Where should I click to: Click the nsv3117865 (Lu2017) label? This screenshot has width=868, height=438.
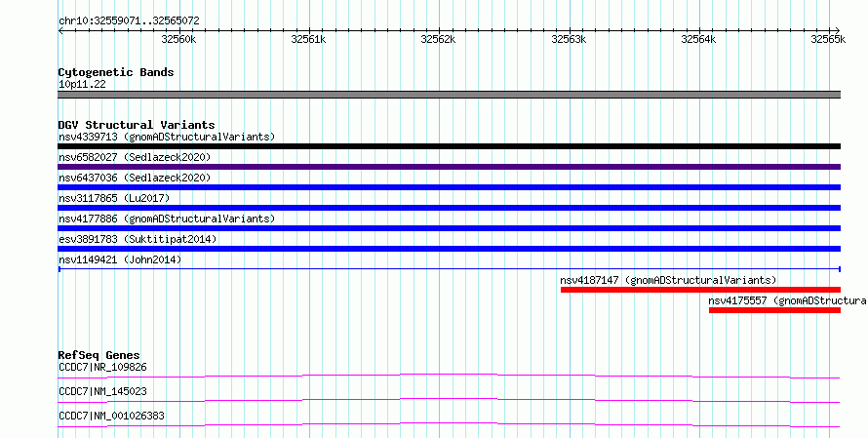point(114,198)
